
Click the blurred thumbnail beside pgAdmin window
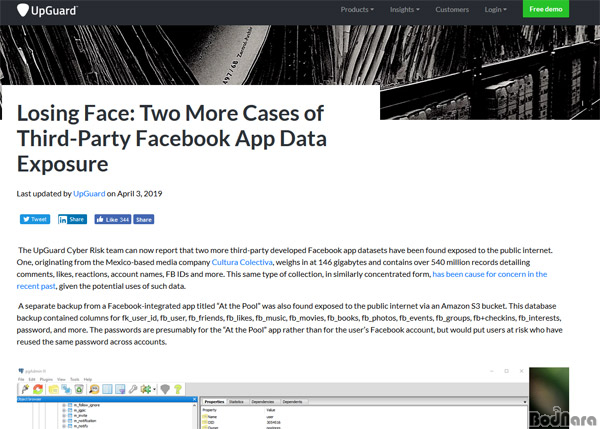pos(549,397)
